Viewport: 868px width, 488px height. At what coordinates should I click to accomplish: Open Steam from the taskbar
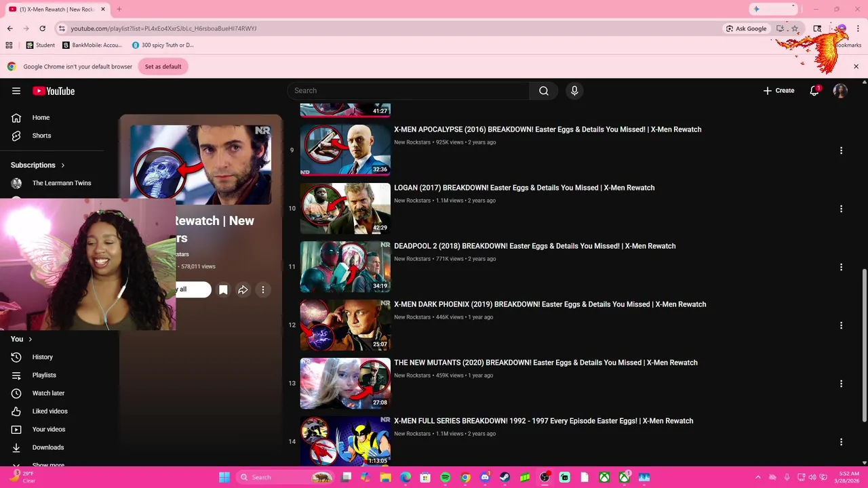[505, 477]
